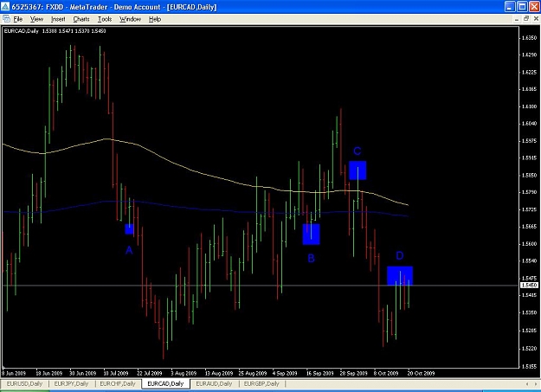Click the 30 Jun 2009 date label
Viewport: 541px width, 392px height.
pos(82,373)
